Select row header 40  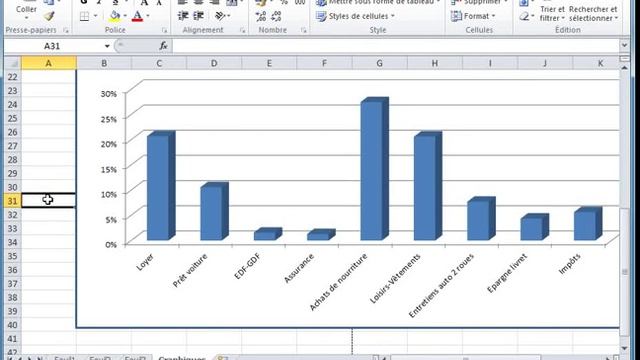pyautogui.click(x=13, y=325)
